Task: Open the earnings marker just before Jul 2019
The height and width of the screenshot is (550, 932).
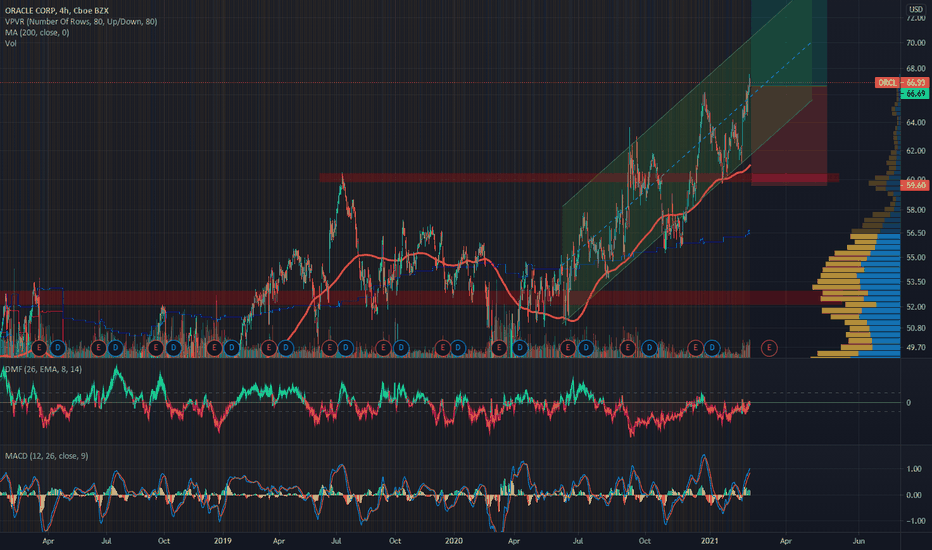Action: 329,348
